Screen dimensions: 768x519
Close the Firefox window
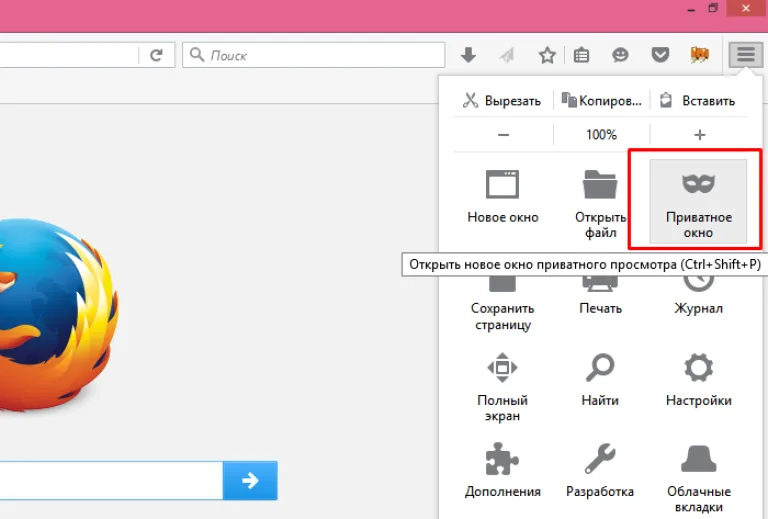tap(746, 8)
